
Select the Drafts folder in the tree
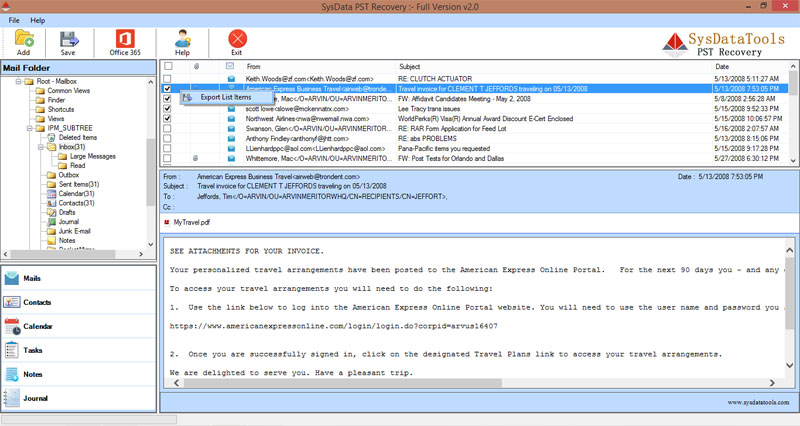tap(66, 212)
